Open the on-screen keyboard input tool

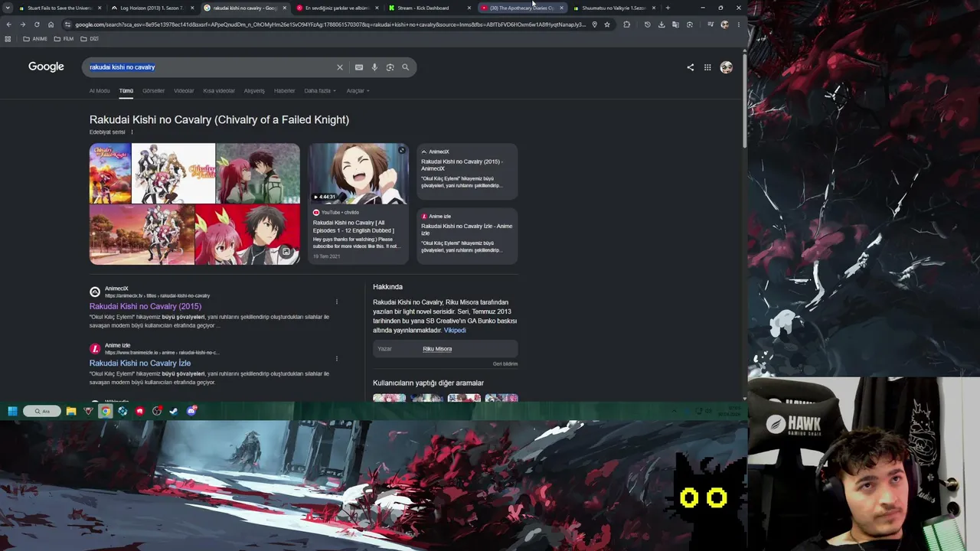(358, 67)
